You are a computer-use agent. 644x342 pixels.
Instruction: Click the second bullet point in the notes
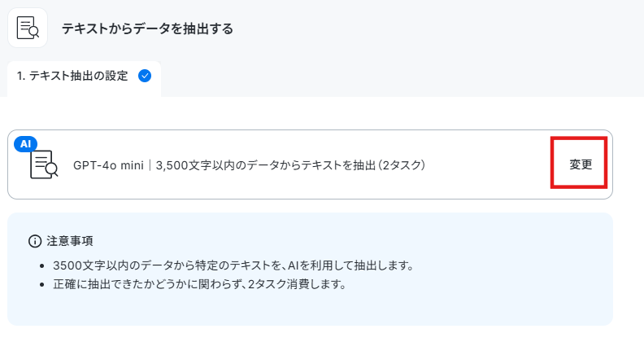[x=42, y=284]
